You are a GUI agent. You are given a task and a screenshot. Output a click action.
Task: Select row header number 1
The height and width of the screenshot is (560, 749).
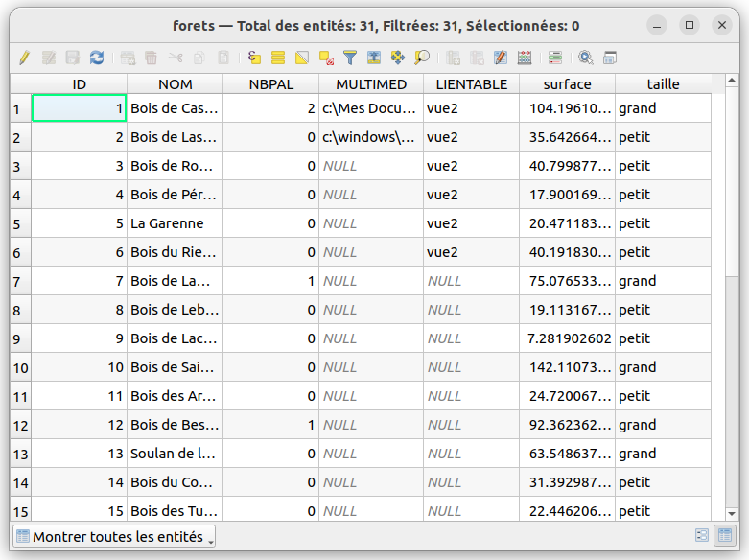pos(20,108)
